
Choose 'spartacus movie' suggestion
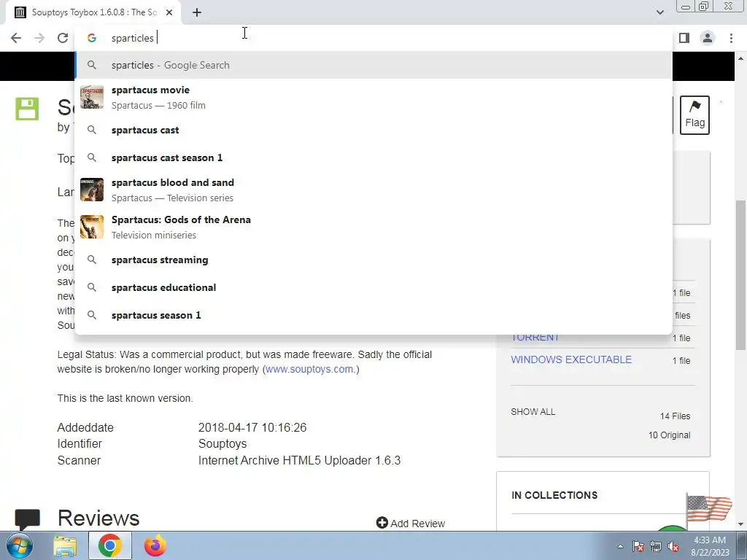point(373,97)
